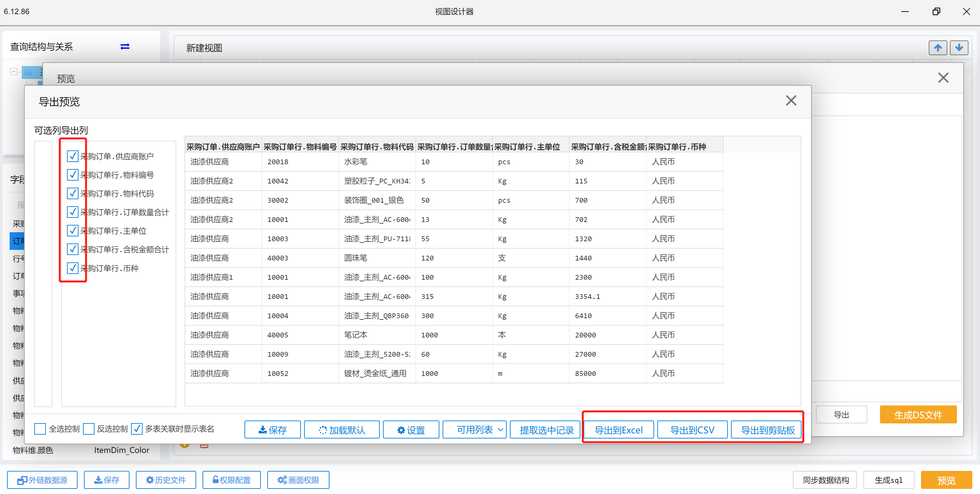Open 历史文件 from bottom toolbar
This screenshot has width=980, height=494.
click(x=166, y=480)
